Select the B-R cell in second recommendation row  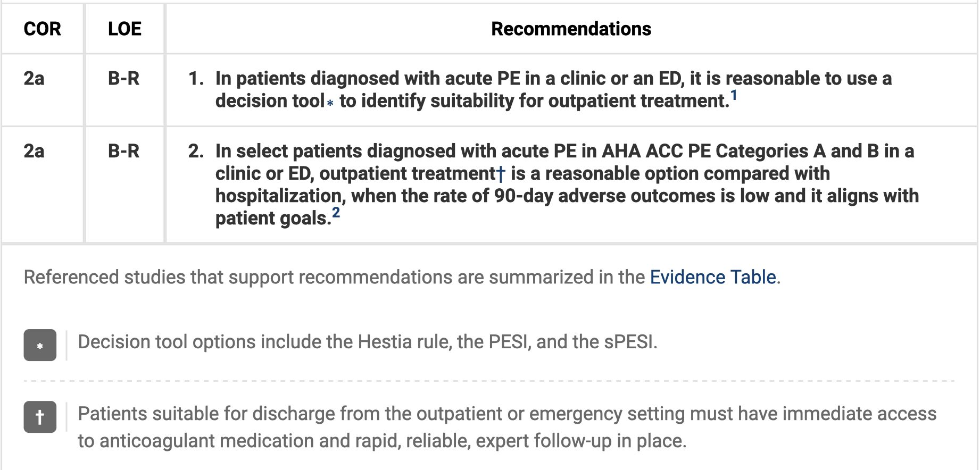(x=123, y=152)
